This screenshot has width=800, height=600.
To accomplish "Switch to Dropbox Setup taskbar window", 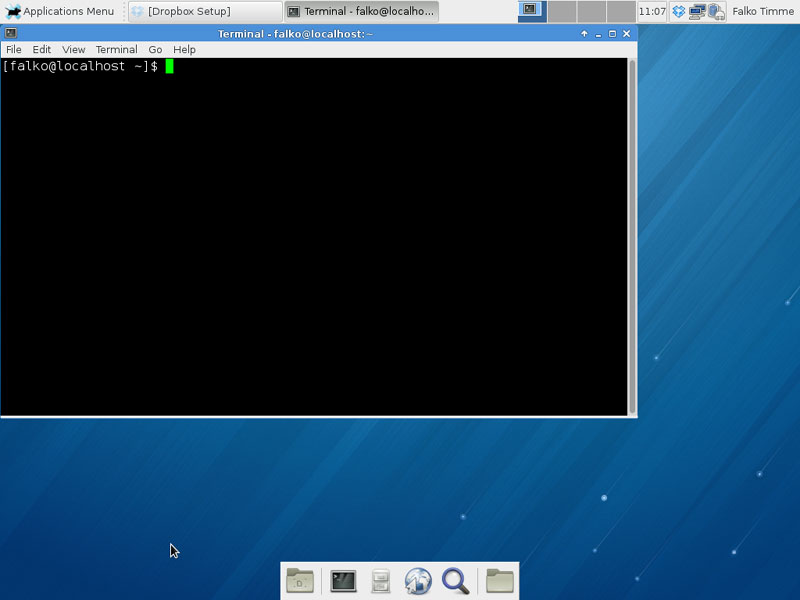I will tap(205, 11).
